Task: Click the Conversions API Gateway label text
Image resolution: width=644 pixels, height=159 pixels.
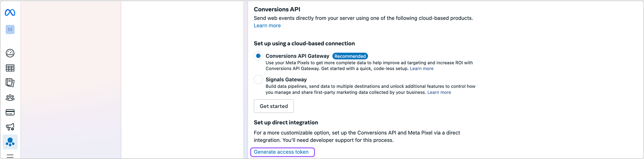Action: [297, 56]
